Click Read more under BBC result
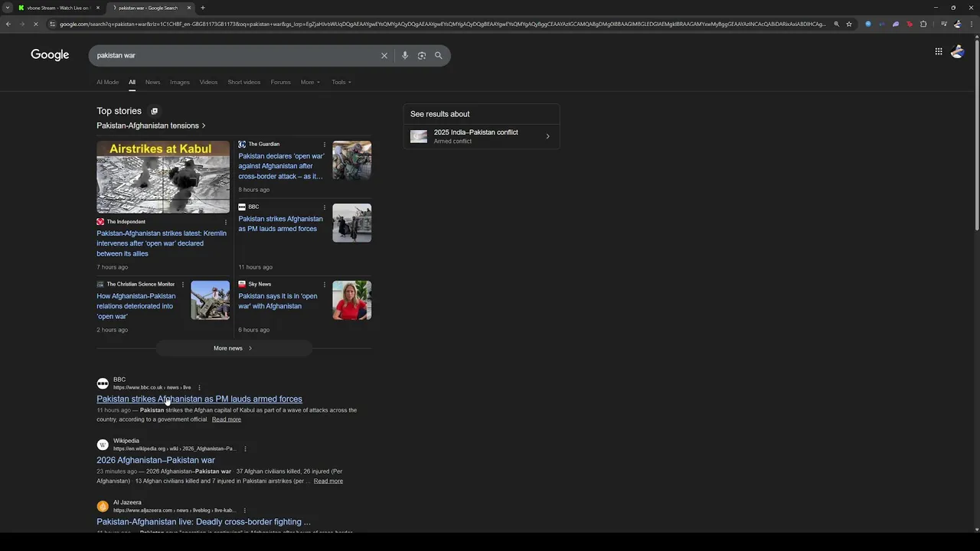Viewport: 980px width, 551px height. 227,419
